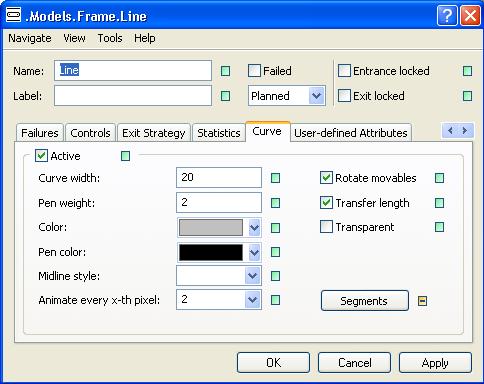Click the Cancel button
The image size is (484, 384).
(354, 363)
